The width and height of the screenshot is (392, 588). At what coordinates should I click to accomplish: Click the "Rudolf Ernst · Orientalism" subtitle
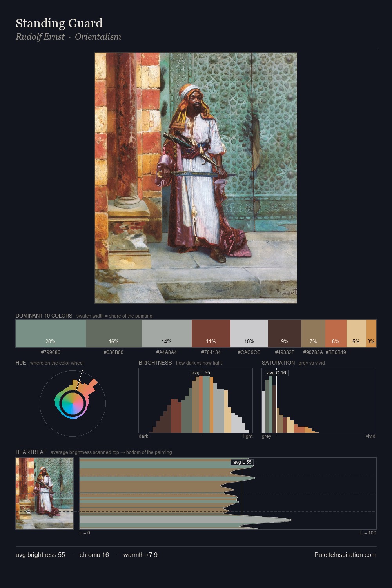tap(68, 37)
